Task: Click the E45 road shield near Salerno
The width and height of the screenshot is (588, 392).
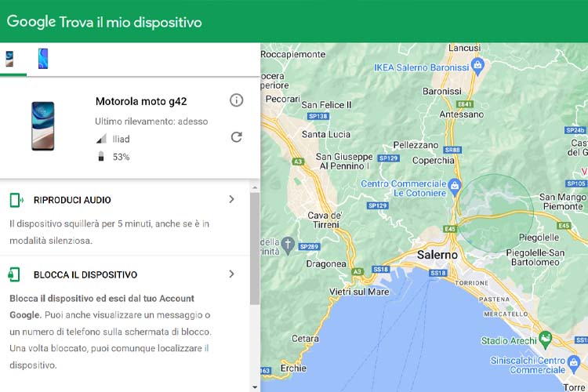Action: coord(450,229)
